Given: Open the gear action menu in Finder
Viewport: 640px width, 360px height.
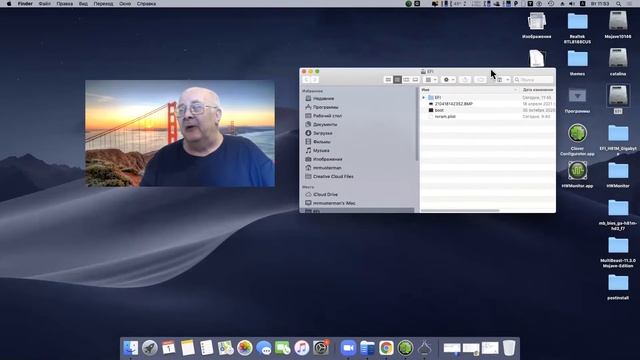Looking at the screenshot, I should 449,80.
